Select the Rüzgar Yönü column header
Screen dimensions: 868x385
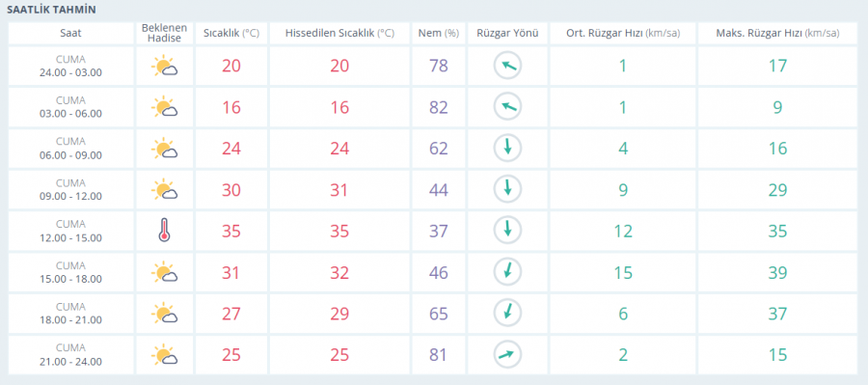pyautogui.click(x=507, y=33)
